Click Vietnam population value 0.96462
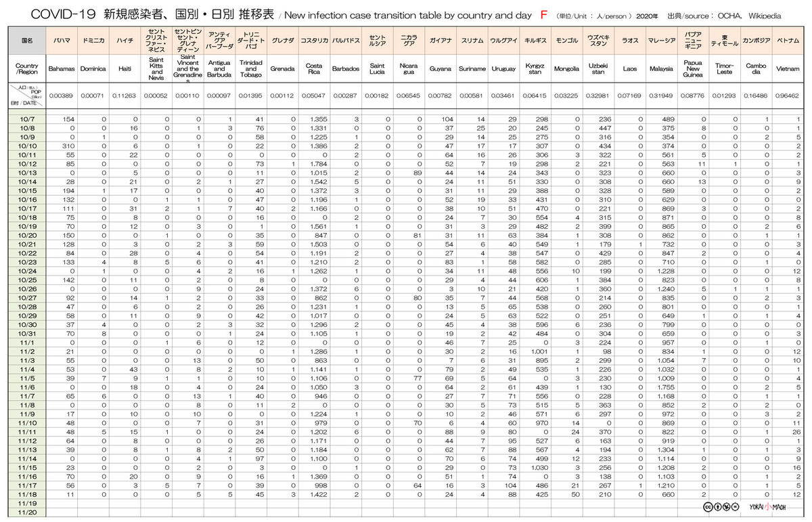The image size is (812, 522). point(788,96)
